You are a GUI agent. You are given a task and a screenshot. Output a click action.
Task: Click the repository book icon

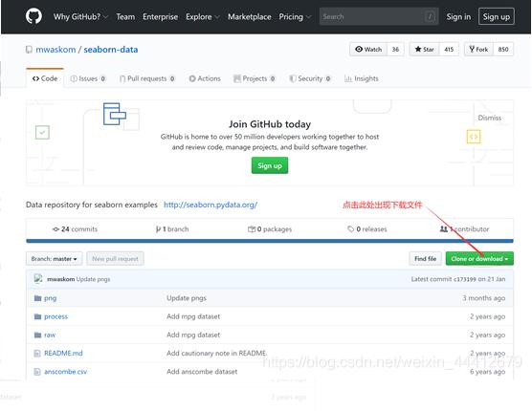[x=29, y=50]
